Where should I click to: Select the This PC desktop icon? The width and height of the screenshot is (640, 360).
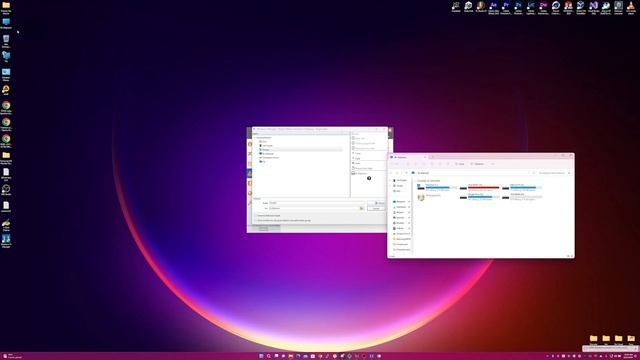6,23
